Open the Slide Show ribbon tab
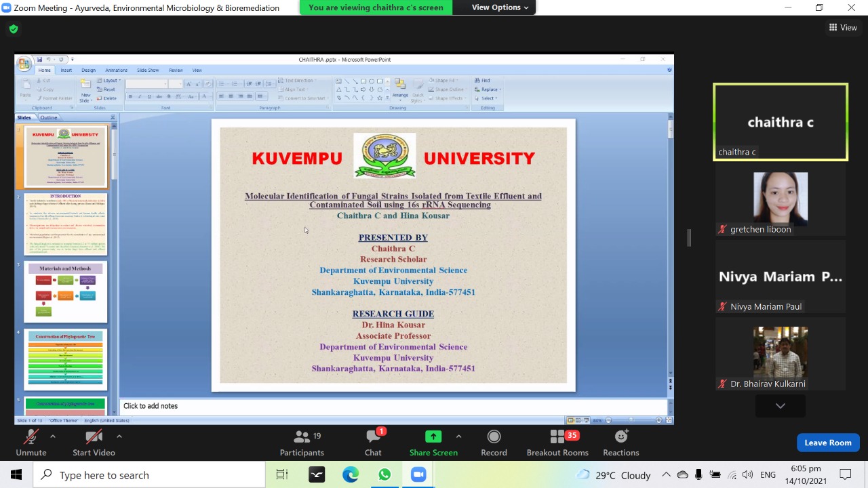 click(148, 70)
